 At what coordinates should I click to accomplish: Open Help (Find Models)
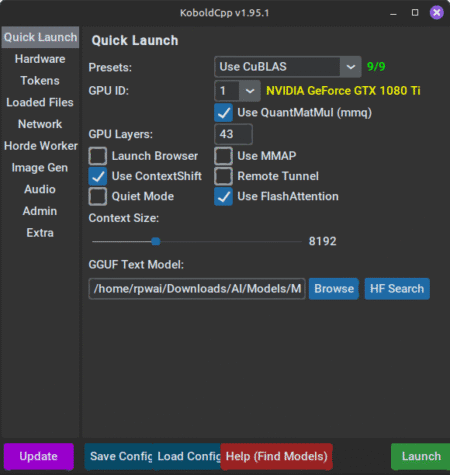(x=277, y=456)
